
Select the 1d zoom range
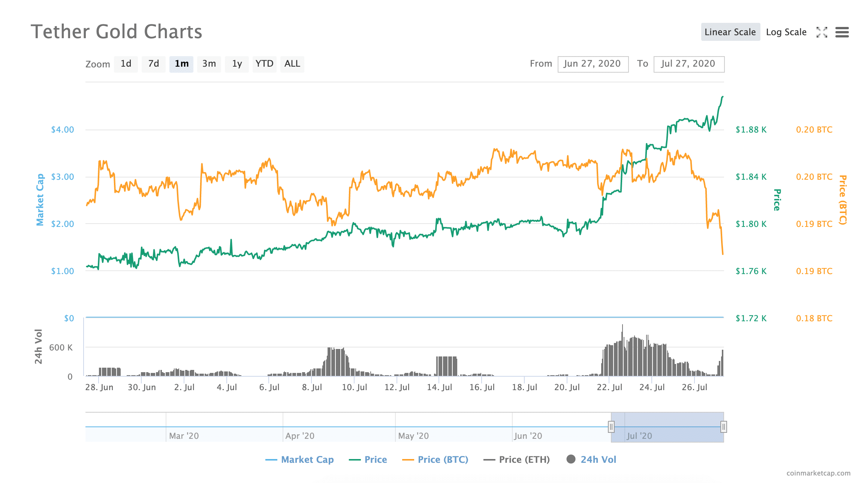tap(126, 64)
